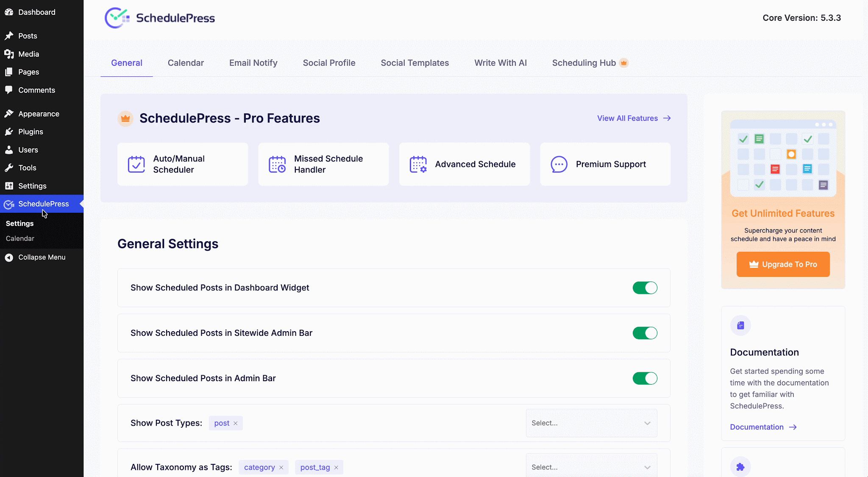Click the arrow beside Documentation link
The width and height of the screenshot is (868, 477).
[793, 427]
